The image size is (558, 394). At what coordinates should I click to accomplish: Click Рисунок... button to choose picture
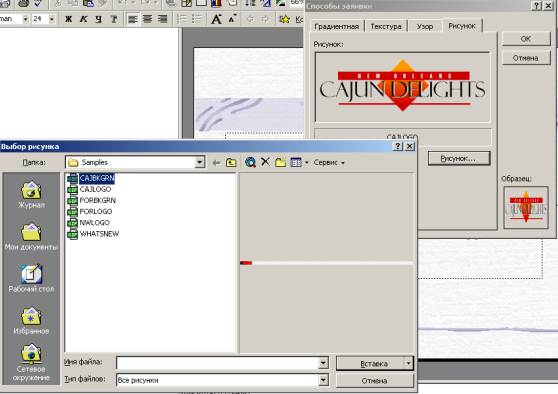click(459, 158)
